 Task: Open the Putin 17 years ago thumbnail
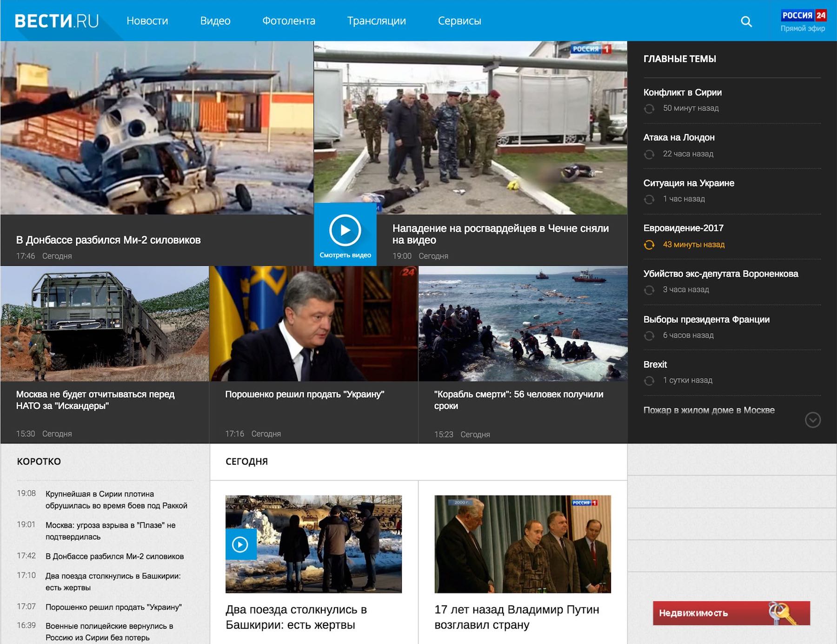522,544
